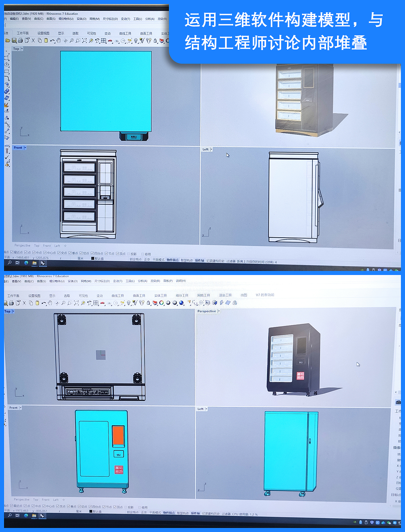
Task: Toggle 操作轴 in the 2.3dm window status bar
Action: 195,513
